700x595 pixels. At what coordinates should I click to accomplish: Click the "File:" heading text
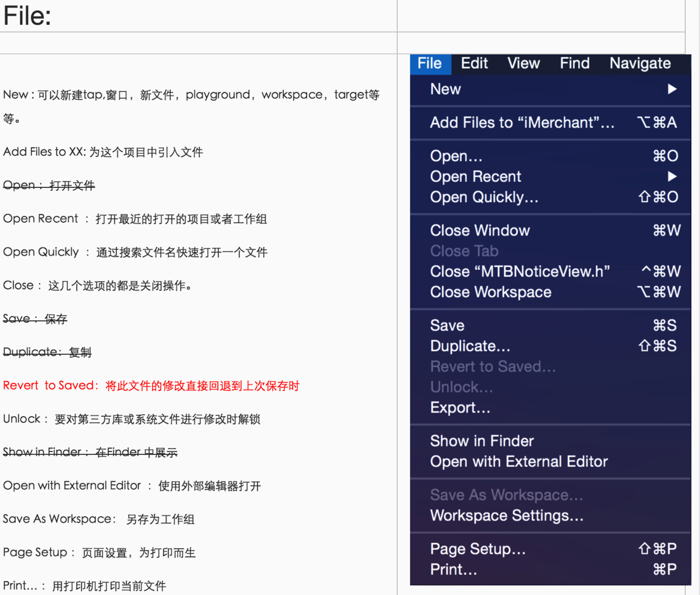[x=27, y=15]
